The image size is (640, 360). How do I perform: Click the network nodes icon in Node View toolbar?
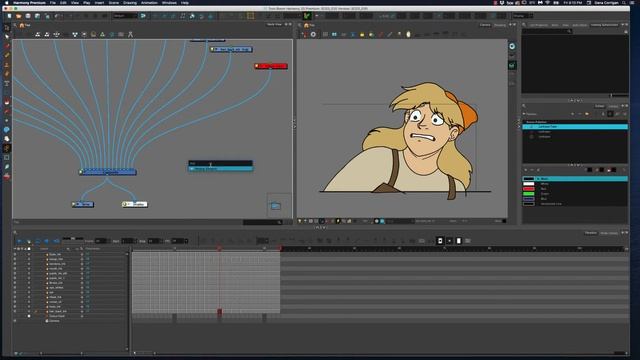(75, 35)
